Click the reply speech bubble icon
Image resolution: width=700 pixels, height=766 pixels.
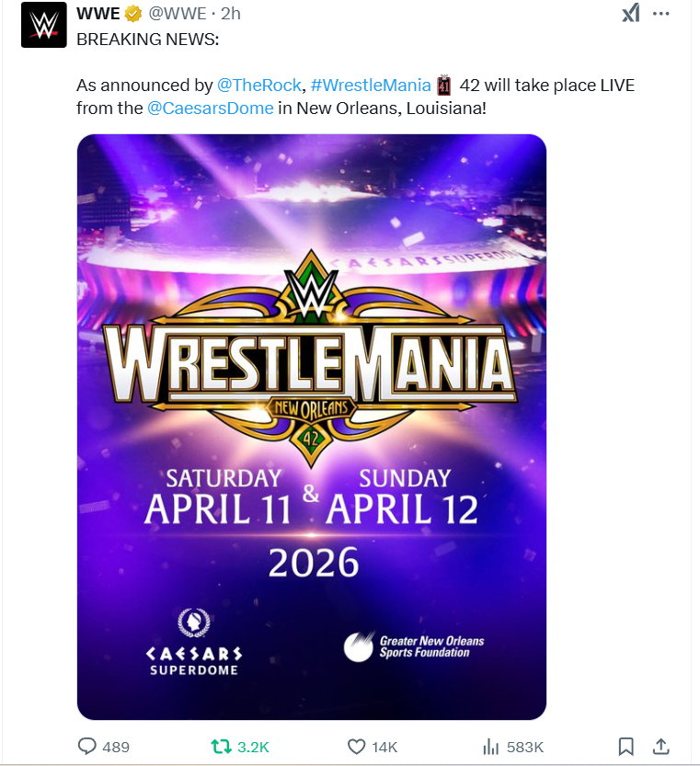88,746
